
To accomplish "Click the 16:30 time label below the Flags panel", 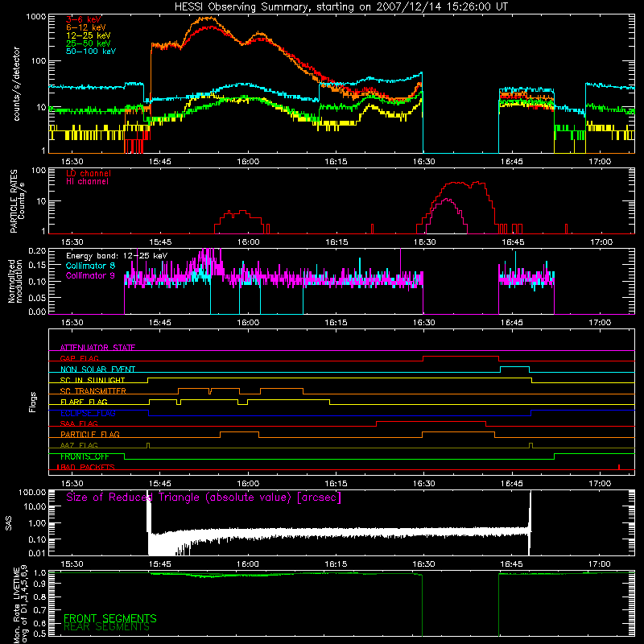I will 424,484.
